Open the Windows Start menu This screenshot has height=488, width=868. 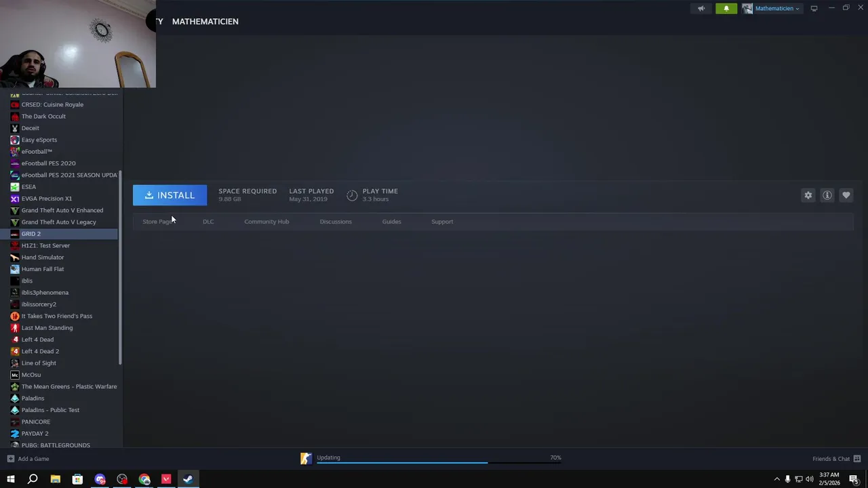point(11,479)
